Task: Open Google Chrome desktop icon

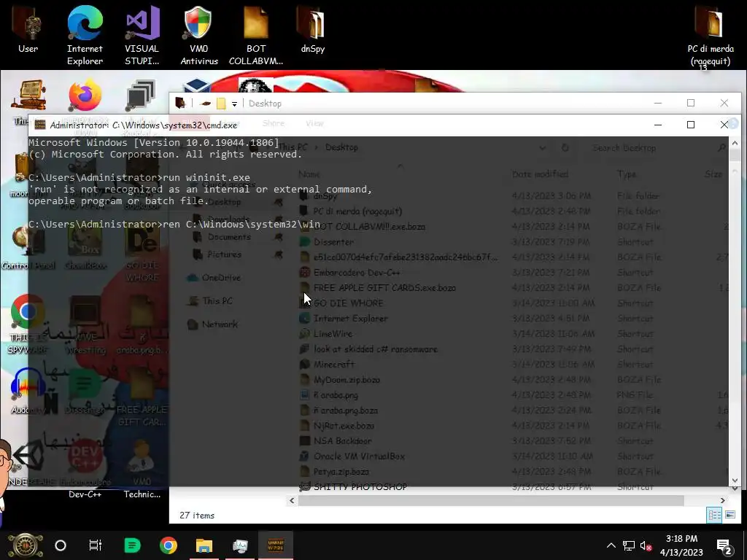Action: pos(28,312)
